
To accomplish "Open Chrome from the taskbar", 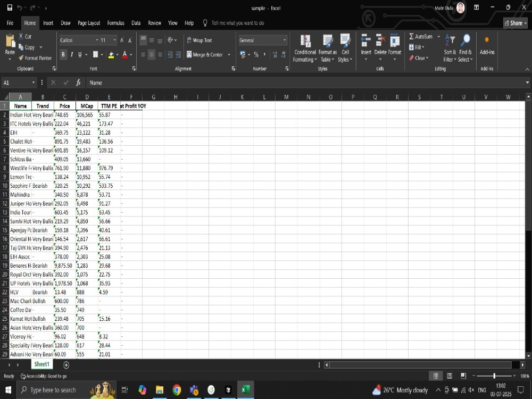I will click(177, 390).
